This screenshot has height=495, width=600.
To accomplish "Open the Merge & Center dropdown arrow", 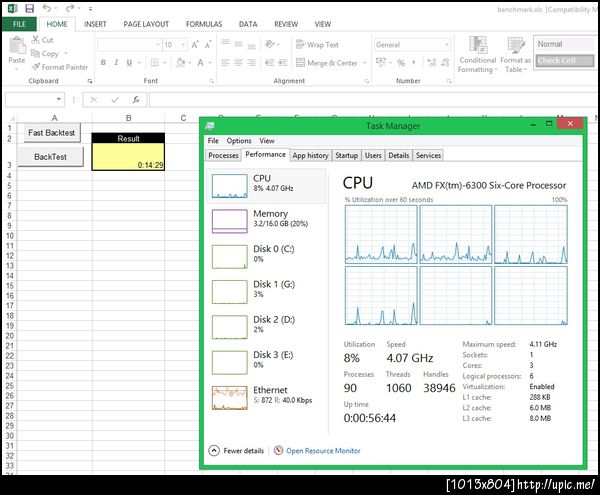I will coord(364,63).
